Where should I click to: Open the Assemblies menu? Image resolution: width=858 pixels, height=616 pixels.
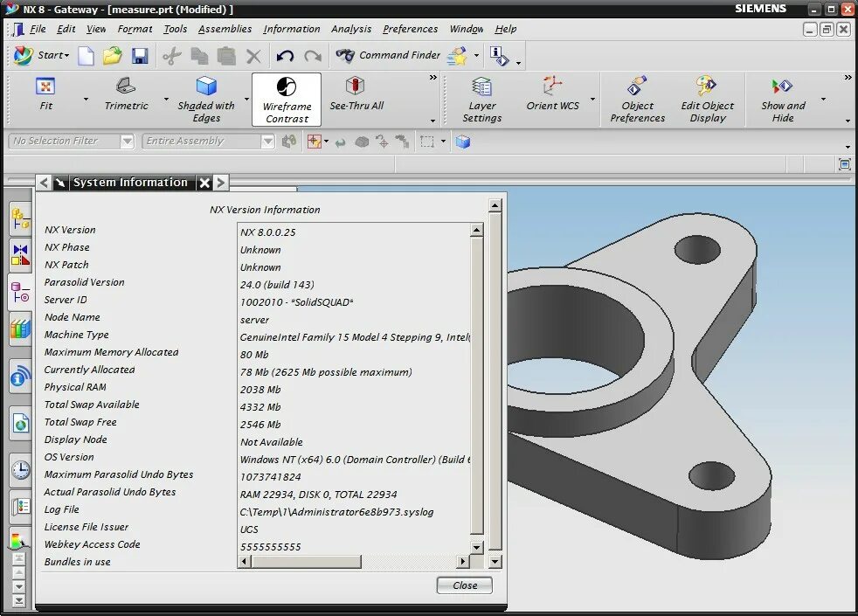coord(225,29)
